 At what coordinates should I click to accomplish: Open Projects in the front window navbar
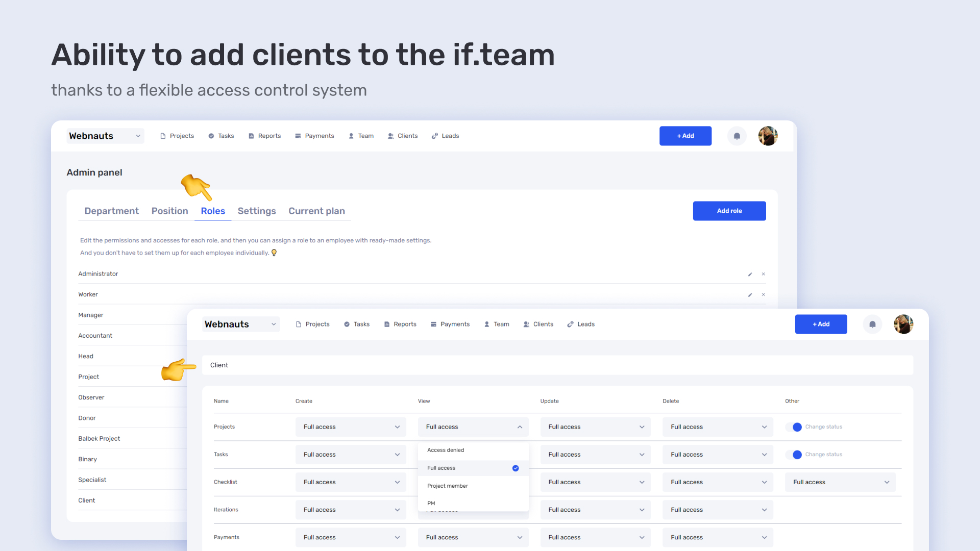coord(312,324)
